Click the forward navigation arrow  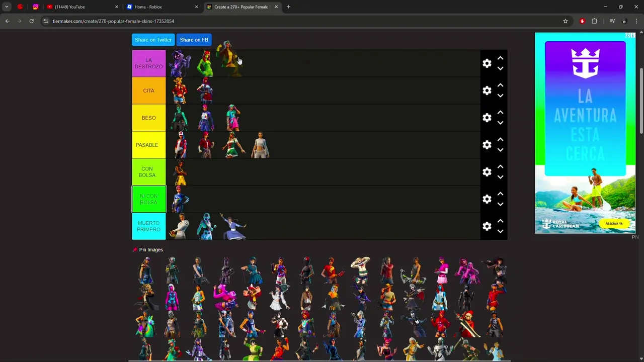coord(19,21)
